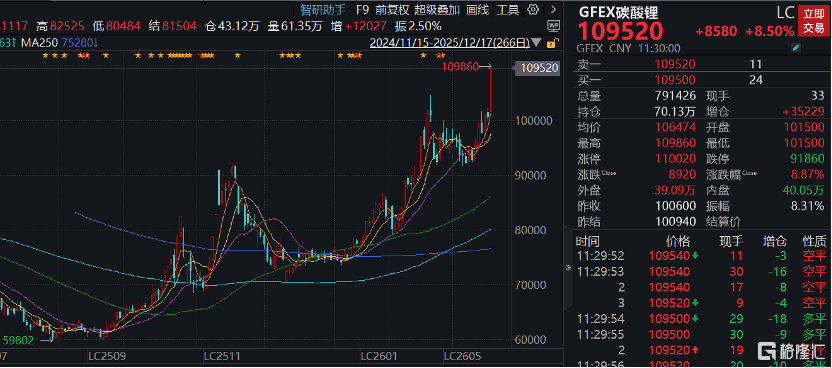Select the 买一 bid price 109500

674,80
